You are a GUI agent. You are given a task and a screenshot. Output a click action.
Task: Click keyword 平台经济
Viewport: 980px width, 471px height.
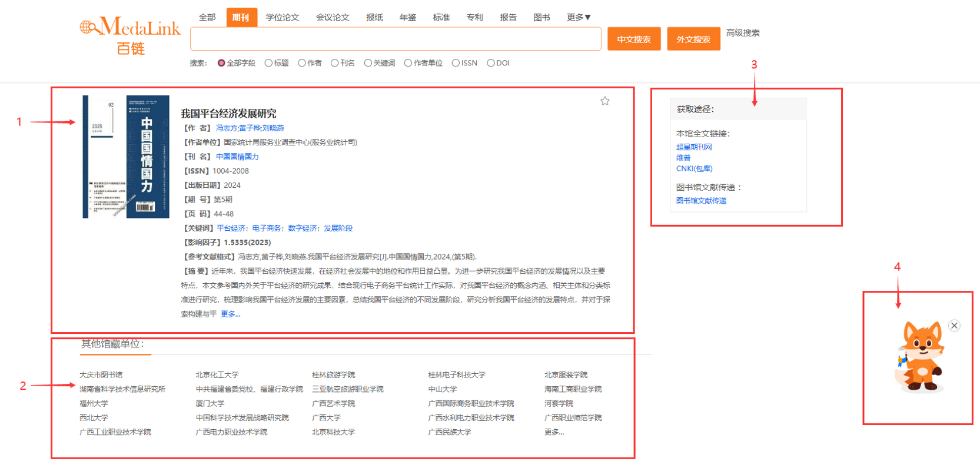click(231, 228)
